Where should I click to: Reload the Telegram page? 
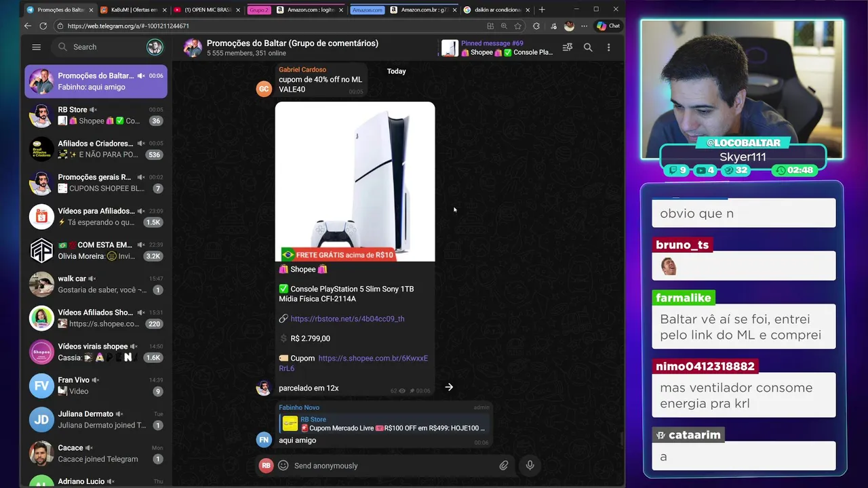click(x=43, y=26)
